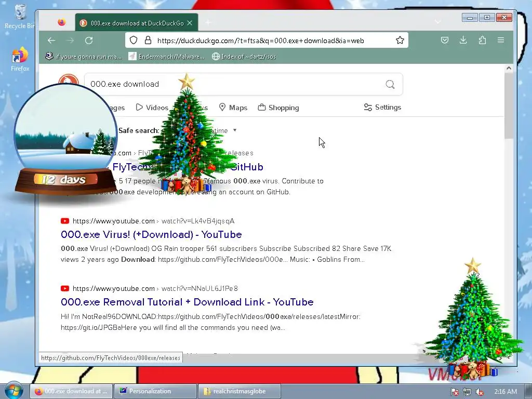Switch to Shopping search results

(278, 108)
